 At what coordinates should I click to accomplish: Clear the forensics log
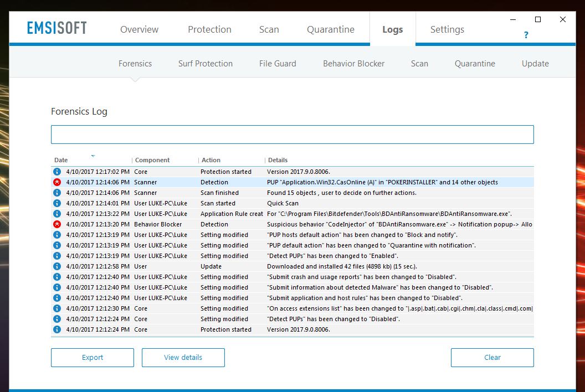[x=492, y=358]
